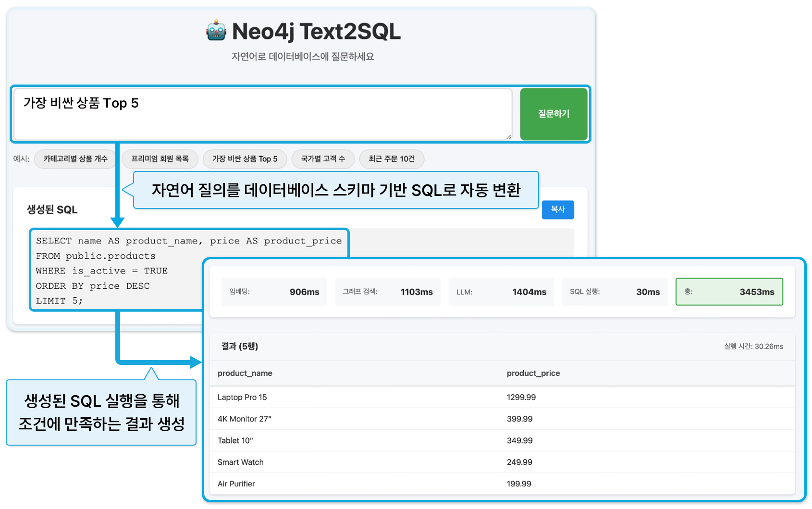
Task: Click the product_name column header
Action: click(x=245, y=373)
